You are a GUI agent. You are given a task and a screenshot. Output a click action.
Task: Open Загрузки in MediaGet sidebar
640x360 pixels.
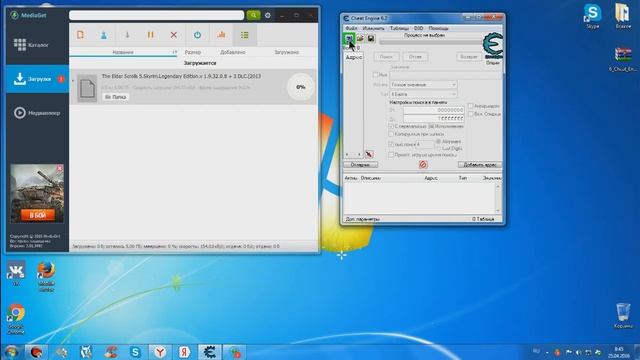pos(37,79)
